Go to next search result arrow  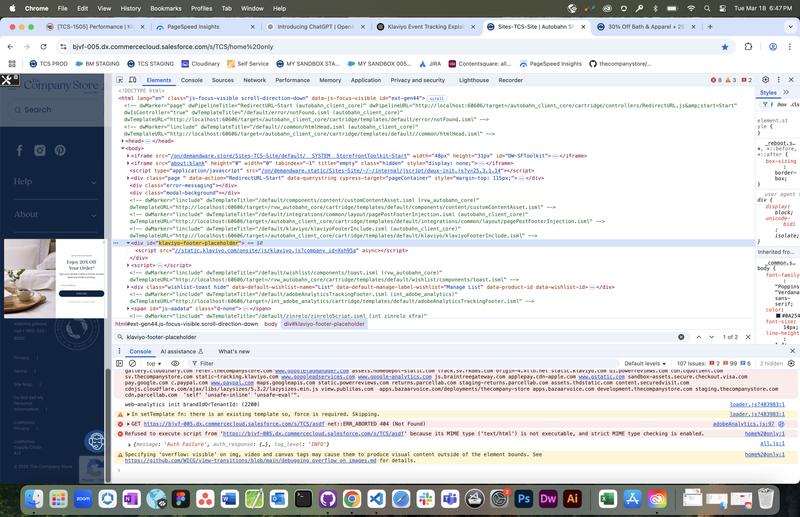coord(711,337)
